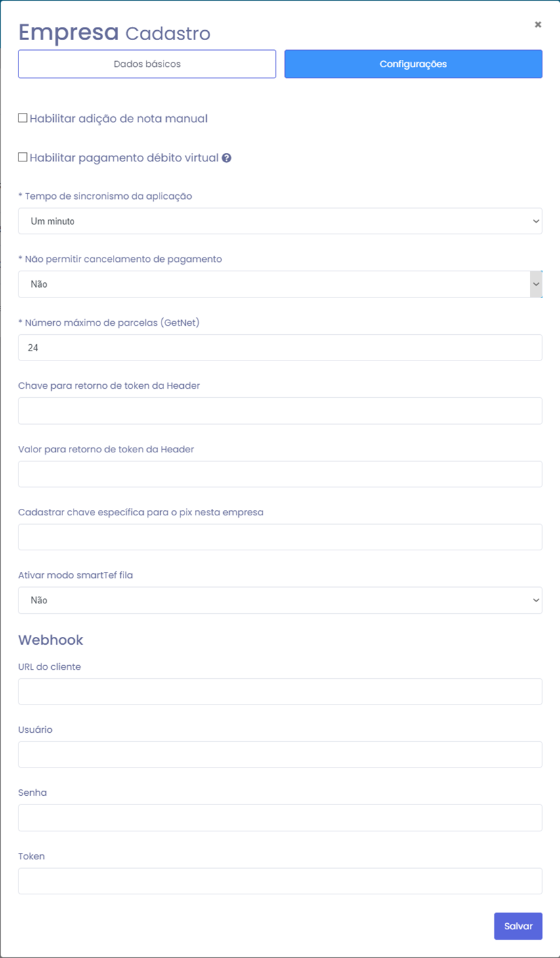Open Tempo de sincronismo da aplicação dropdown
Image resolution: width=560 pixels, height=958 pixels.
pos(280,221)
